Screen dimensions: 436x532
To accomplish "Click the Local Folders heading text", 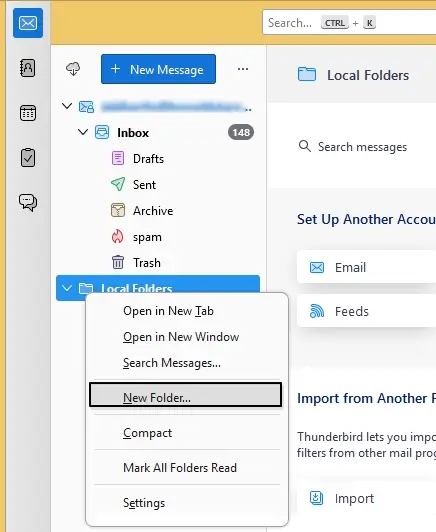I will 368,75.
